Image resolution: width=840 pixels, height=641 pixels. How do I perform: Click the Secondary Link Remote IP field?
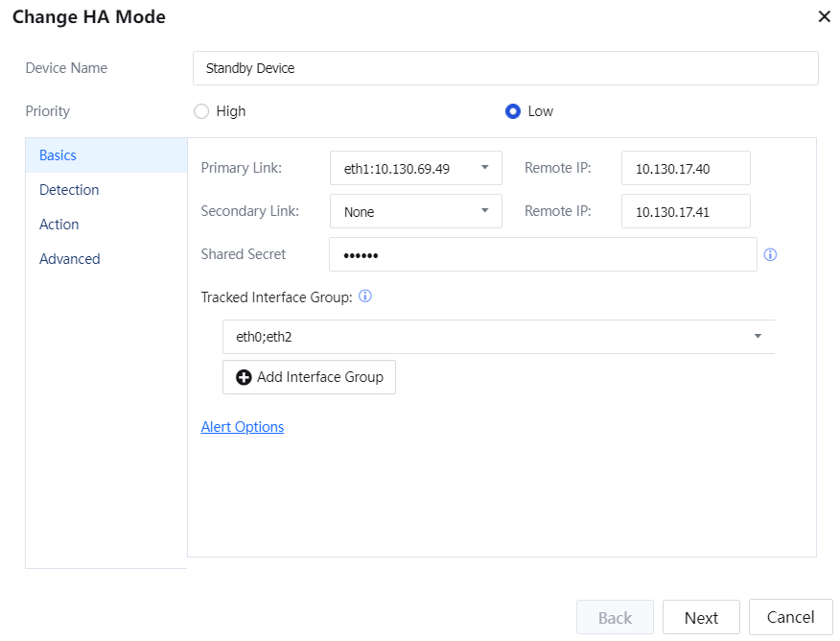685,211
